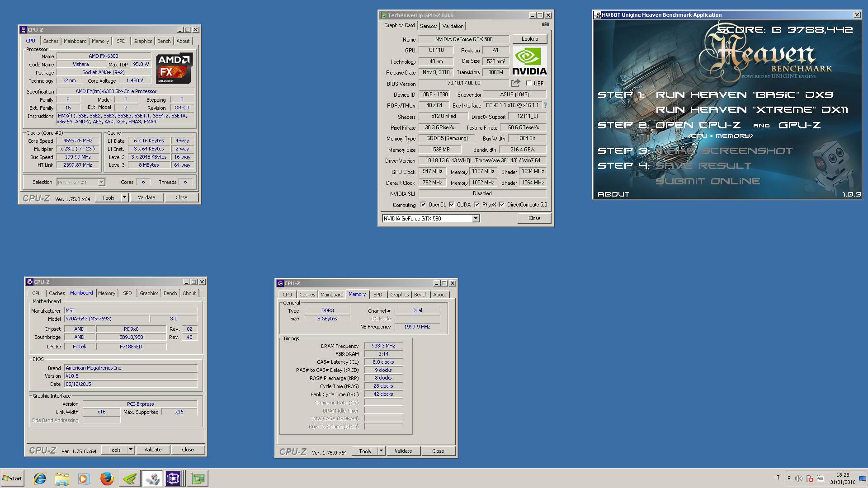Switch to the NVIDIA app in the taskbar
The width and height of the screenshot is (868, 488).
[130, 479]
